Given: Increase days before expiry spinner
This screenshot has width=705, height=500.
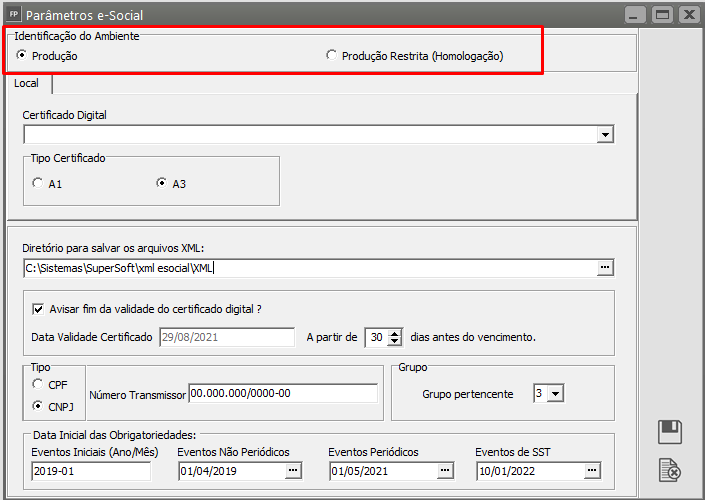Looking at the screenshot, I should click(394, 333).
